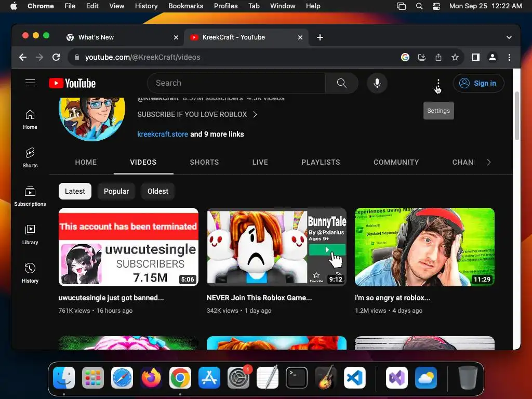Screen dimensions: 532x399
Task: Open the BunnyTale video thumbnail
Action: [276, 247]
